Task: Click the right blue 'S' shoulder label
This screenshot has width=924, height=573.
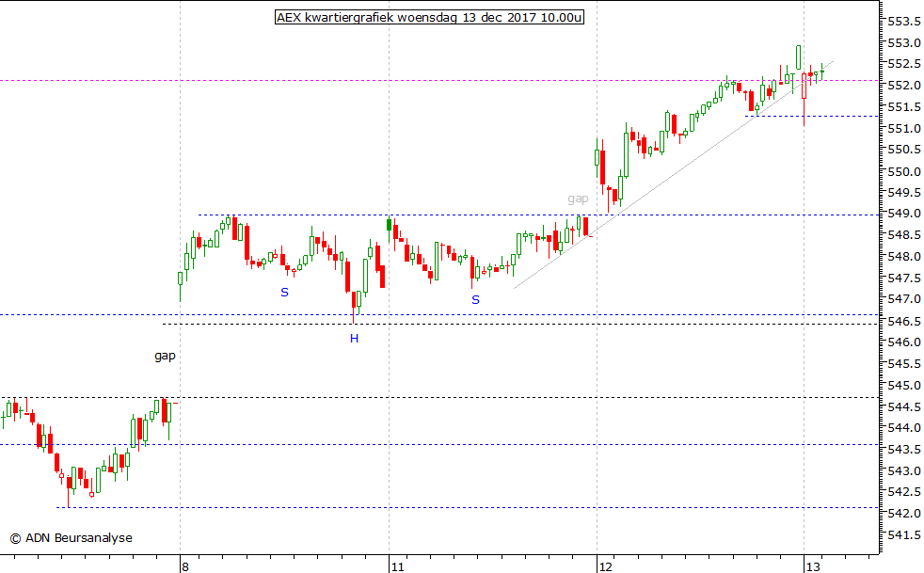Action: tap(475, 300)
